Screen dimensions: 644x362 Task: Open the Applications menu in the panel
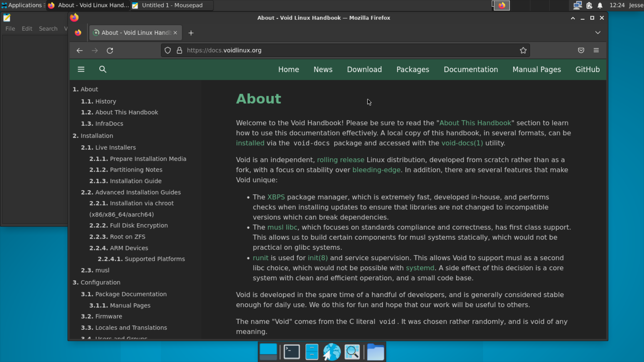[22, 5]
